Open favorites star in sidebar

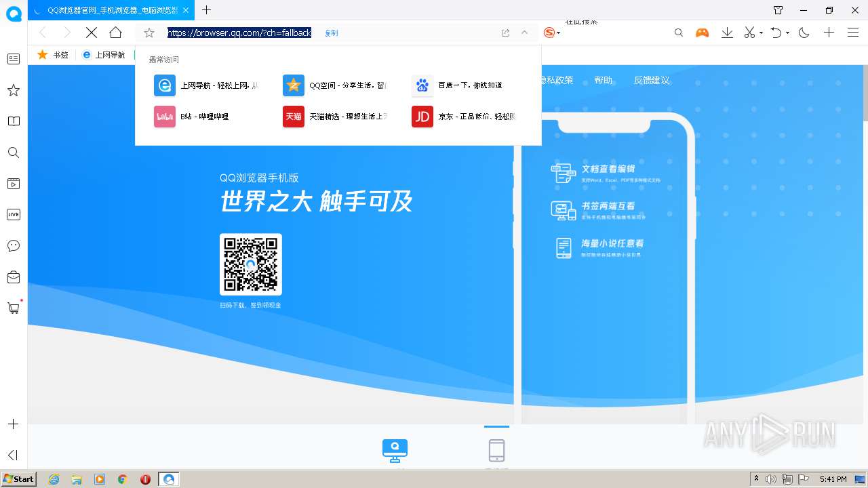pyautogui.click(x=13, y=90)
